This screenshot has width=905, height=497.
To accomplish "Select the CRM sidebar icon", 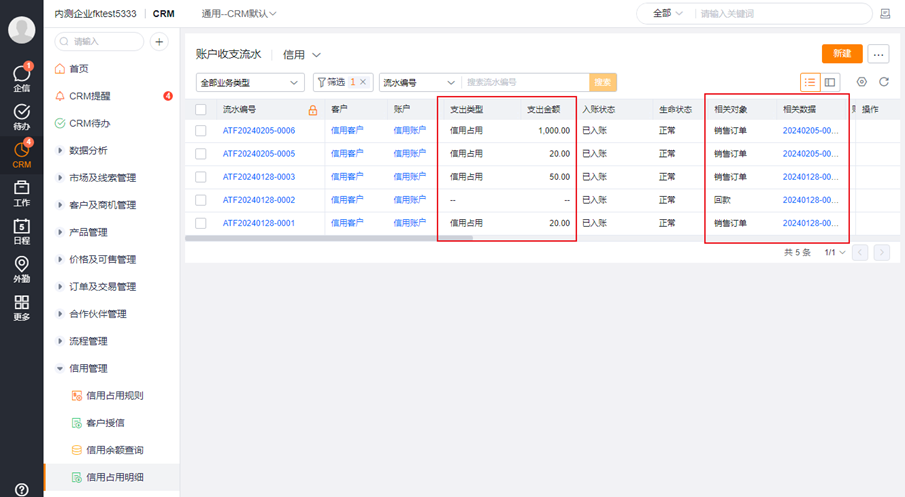I will (x=21, y=154).
